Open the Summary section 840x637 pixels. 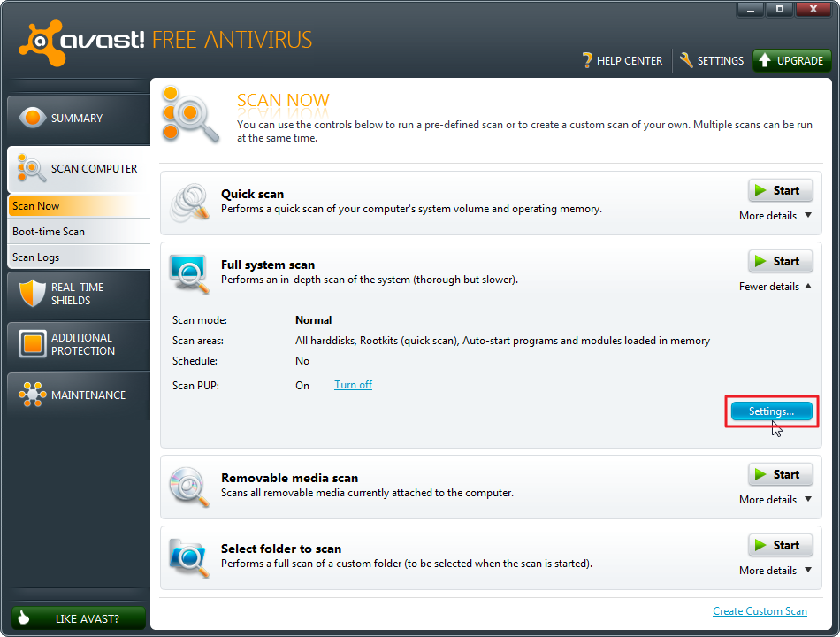pos(79,118)
